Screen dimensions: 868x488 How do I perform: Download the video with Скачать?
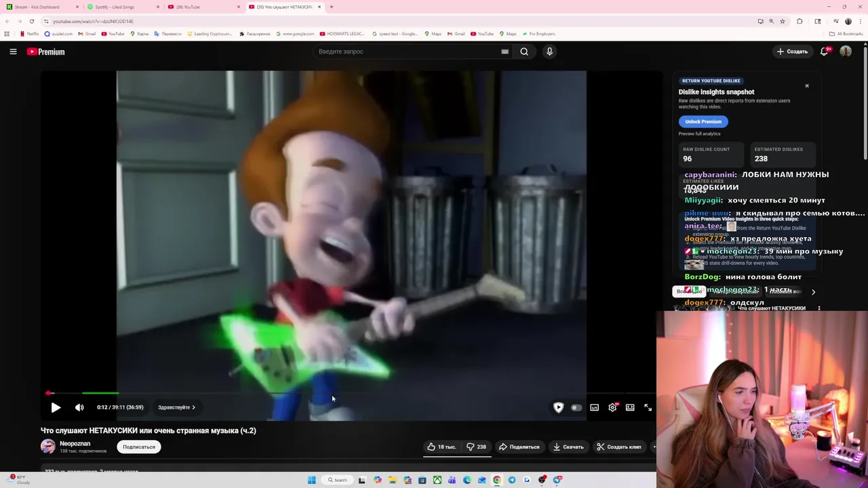coord(568,447)
